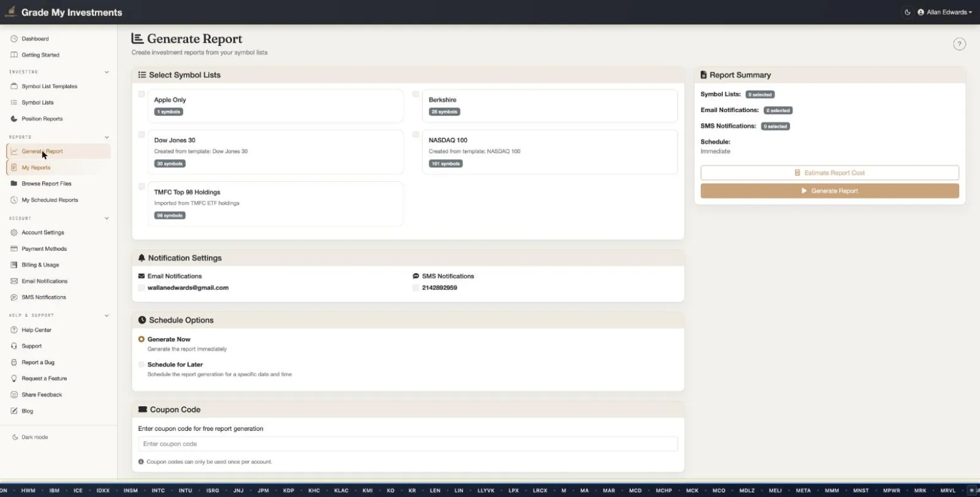Click the Getting Started book icon

tap(14, 55)
